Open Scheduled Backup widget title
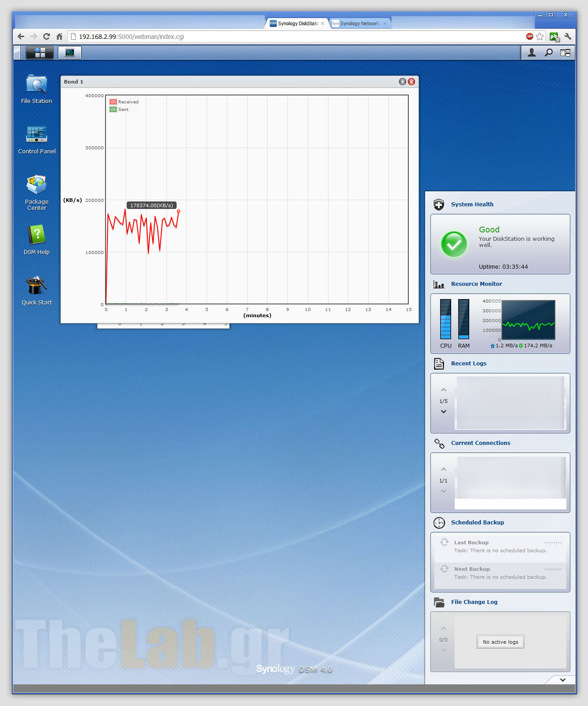Viewport: 588px width, 706px height. point(478,522)
